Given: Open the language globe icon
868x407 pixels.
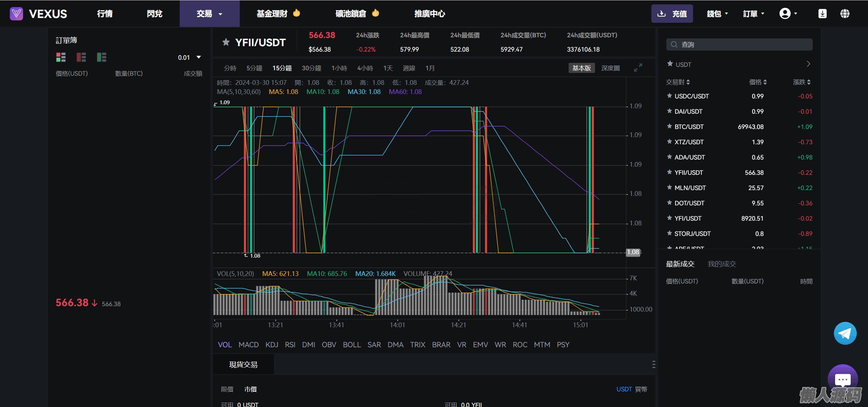Looking at the screenshot, I should click(x=845, y=14).
